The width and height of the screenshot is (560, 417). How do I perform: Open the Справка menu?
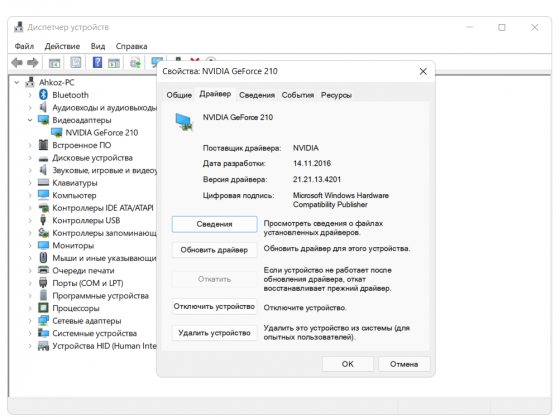[x=131, y=46]
